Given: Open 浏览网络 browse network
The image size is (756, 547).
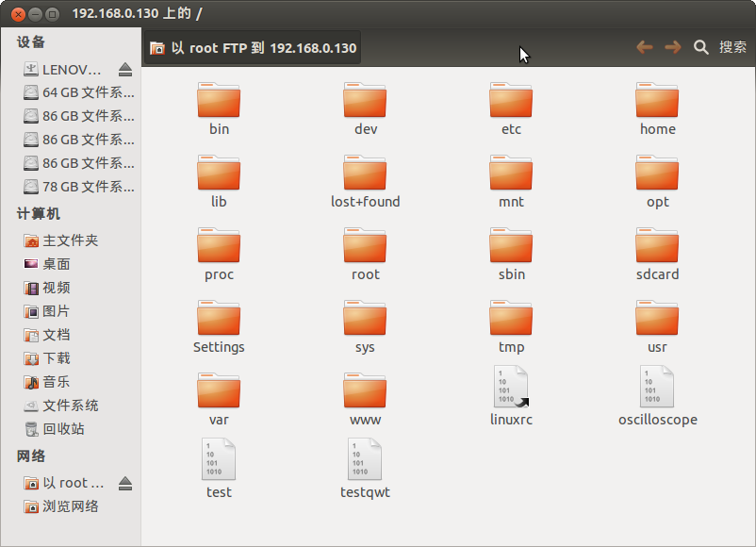Looking at the screenshot, I should point(61,506).
